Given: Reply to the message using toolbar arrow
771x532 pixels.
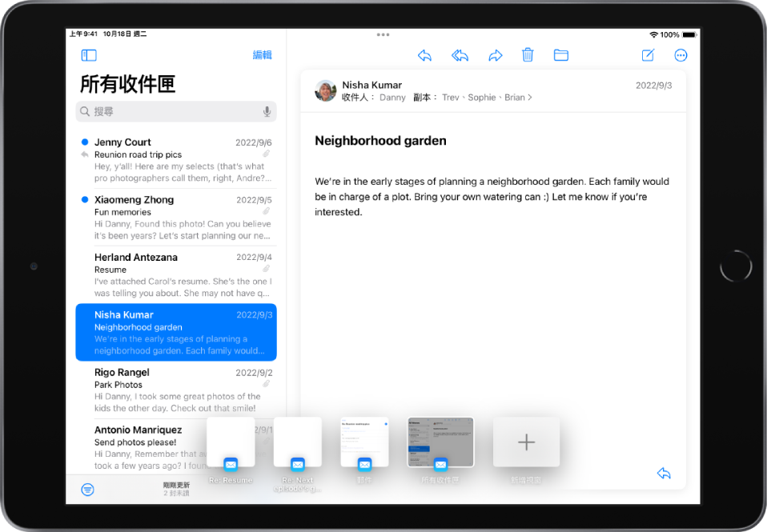Looking at the screenshot, I should click(424, 55).
